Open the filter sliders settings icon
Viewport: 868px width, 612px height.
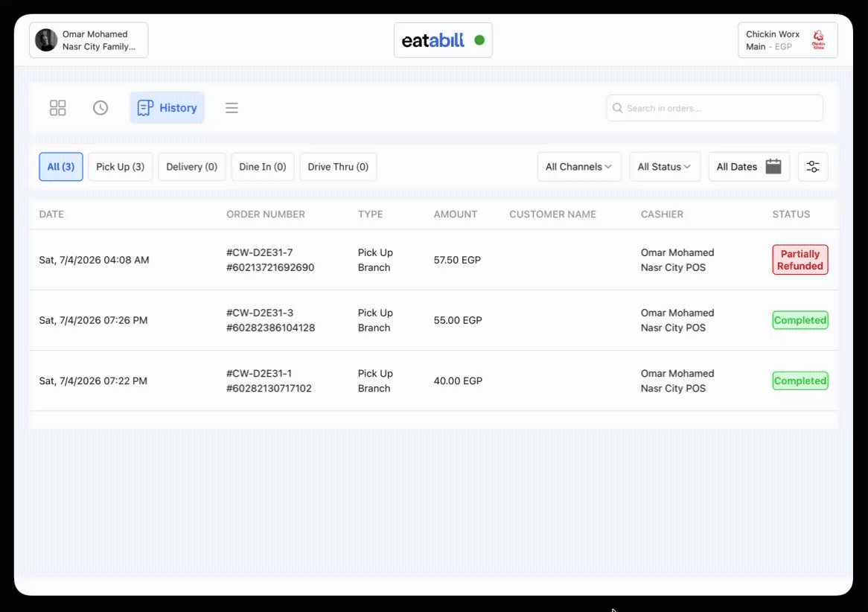coord(813,167)
